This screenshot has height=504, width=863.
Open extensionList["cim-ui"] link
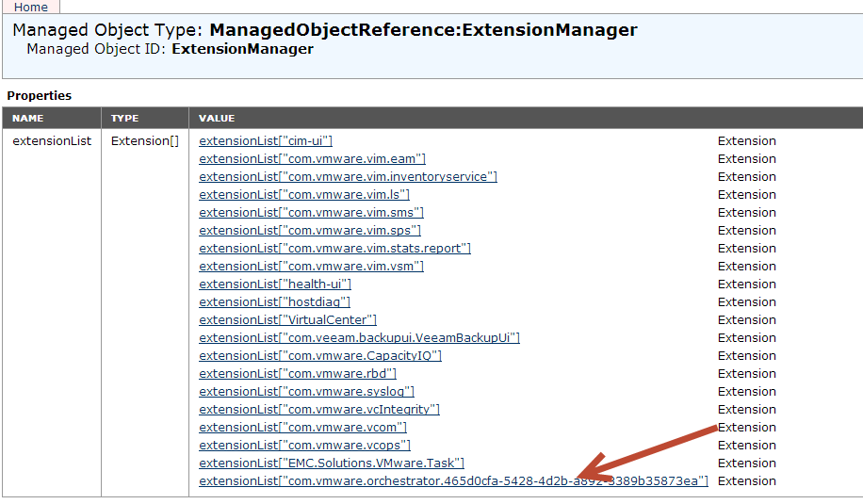click(x=266, y=141)
